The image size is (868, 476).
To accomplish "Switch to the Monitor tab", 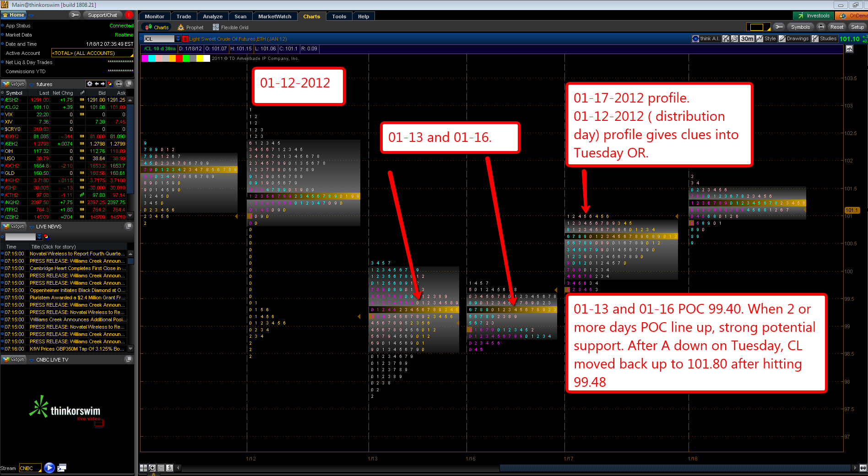I will [x=154, y=16].
